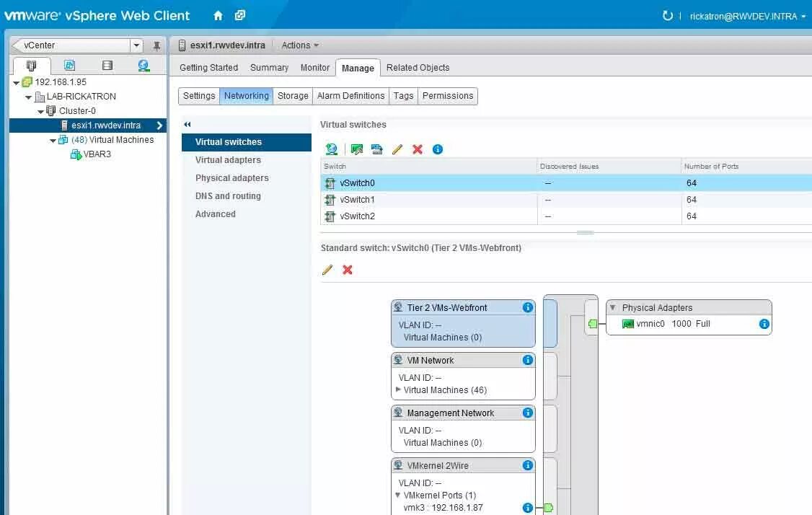Go to the vSphere home icon
The width and height of the screenshot is (812, 515).
(218, 16)
